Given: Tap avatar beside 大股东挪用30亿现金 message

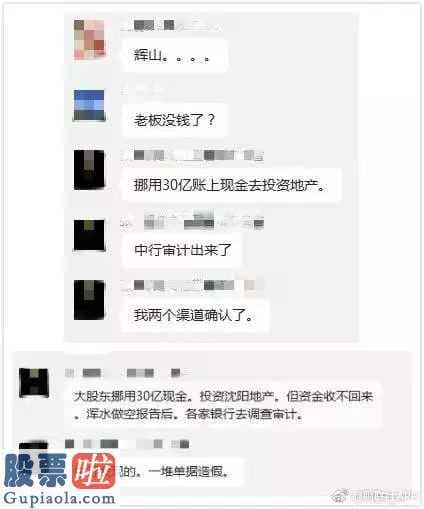Looking at the screenshot, I should coord(34,383).
